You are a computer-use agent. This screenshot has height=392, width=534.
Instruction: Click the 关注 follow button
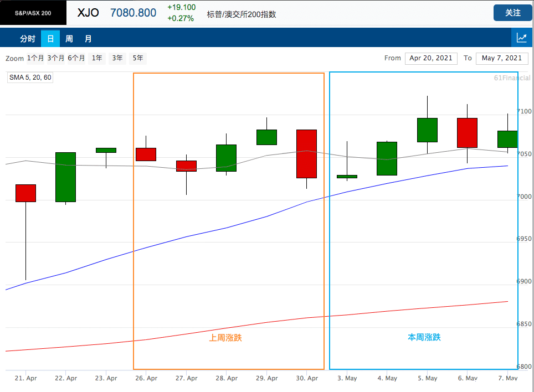tap(512, 13)
